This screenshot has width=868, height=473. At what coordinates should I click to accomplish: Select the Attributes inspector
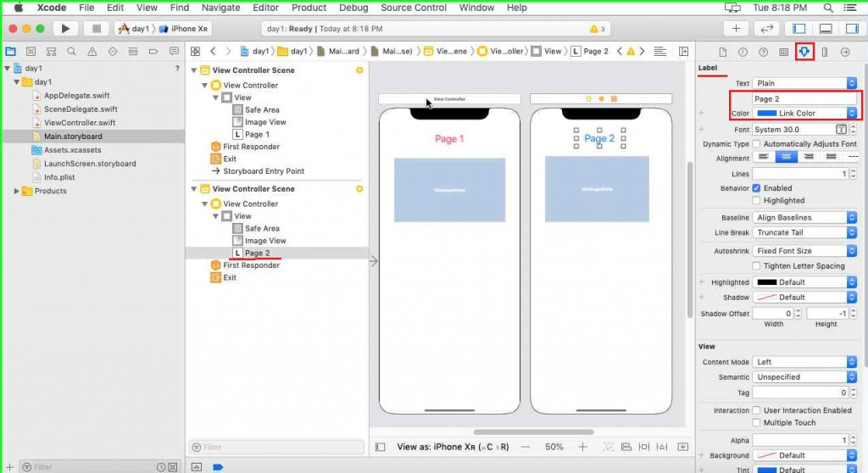804,52
